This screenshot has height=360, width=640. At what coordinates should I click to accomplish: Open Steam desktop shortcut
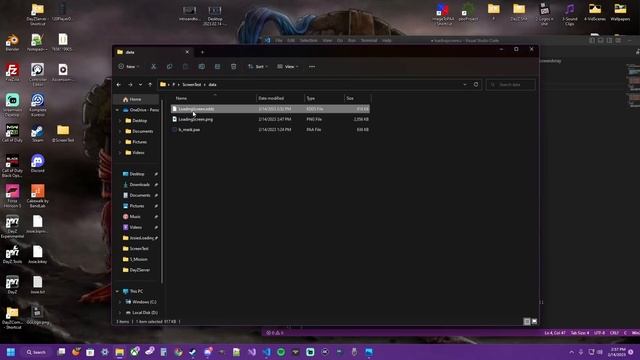38,134
